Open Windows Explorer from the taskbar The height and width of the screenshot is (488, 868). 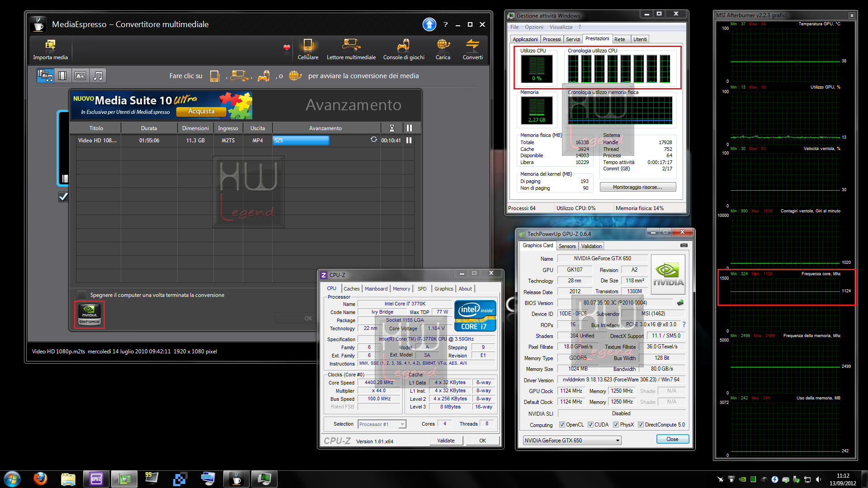tap(68, 479)
